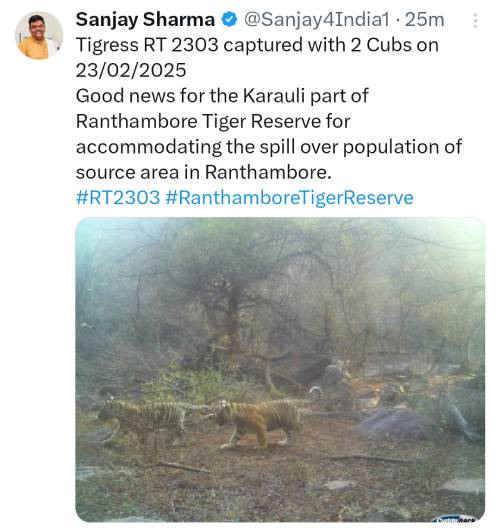Click the purple-grey rock in the photo

point(396,423)
